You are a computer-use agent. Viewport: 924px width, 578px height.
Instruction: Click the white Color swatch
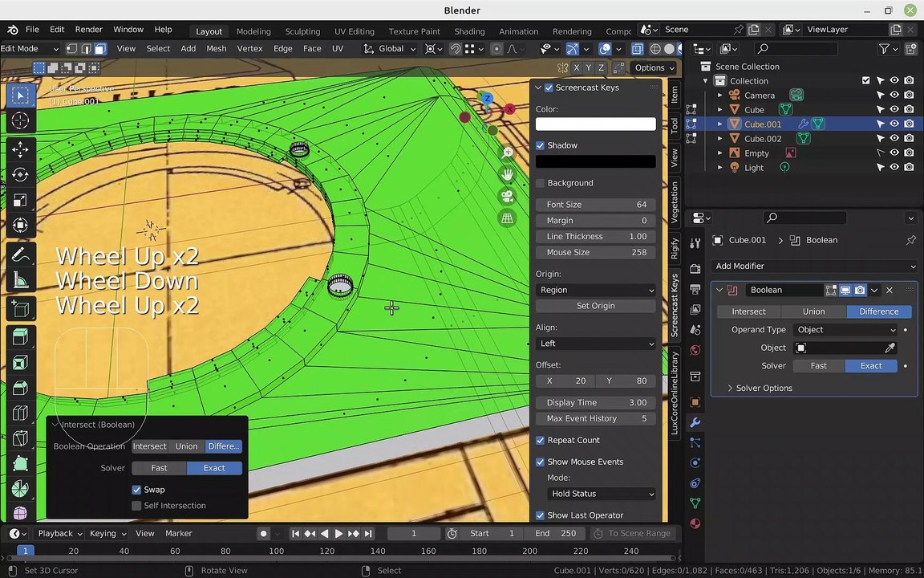click(x=595, y=124)
